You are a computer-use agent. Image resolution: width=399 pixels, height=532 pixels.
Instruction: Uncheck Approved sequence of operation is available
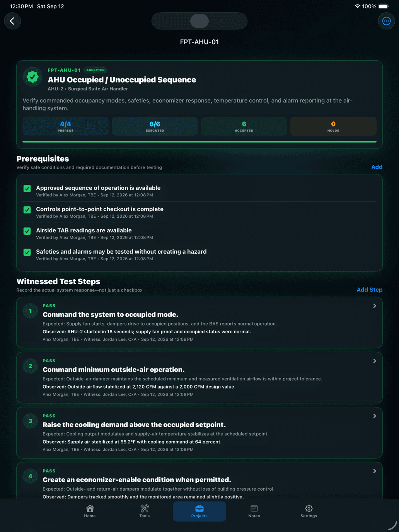pyautogui.click(x=27, y=188)
